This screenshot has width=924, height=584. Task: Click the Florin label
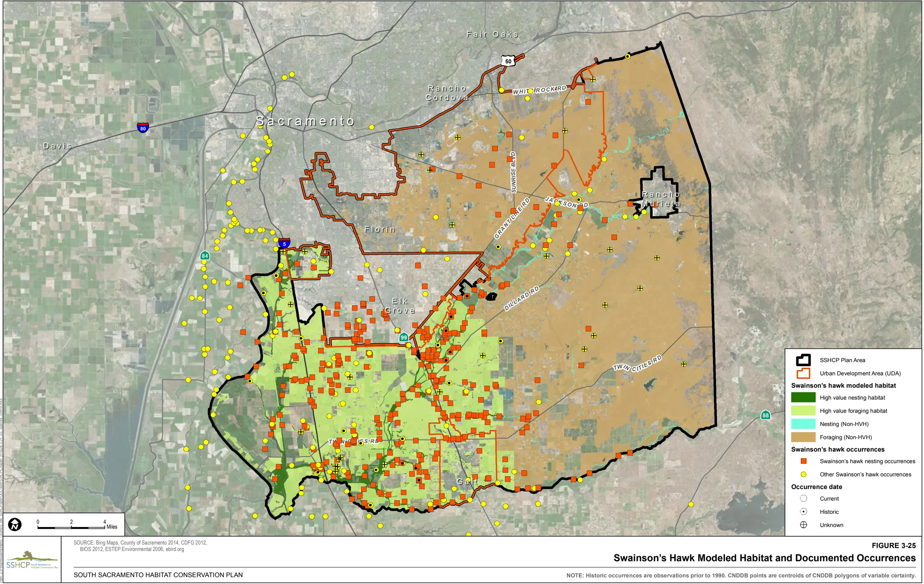[x=380, y=229]
